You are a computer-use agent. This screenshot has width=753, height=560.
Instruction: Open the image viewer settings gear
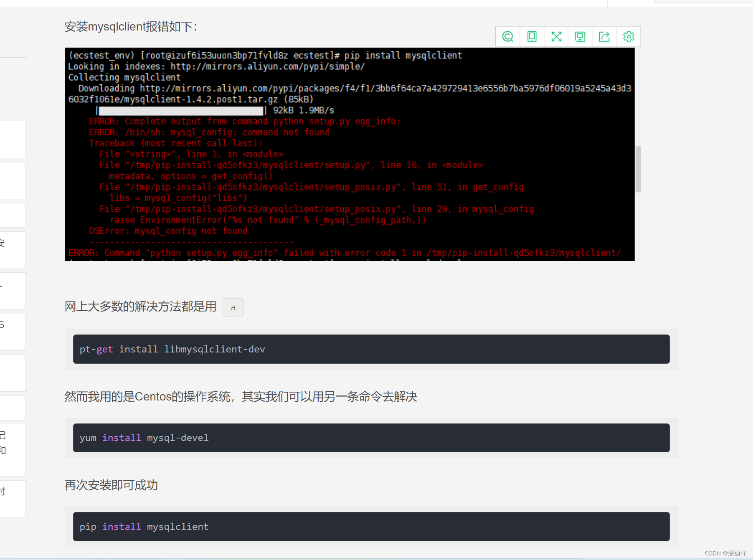[x=629, y=36]
